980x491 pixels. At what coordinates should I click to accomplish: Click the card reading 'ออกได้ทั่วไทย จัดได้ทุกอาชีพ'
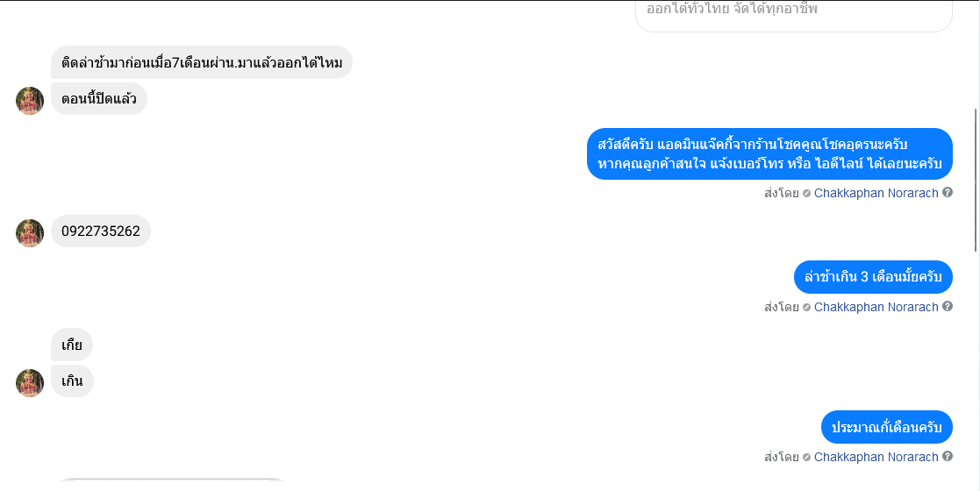[794, 14]
